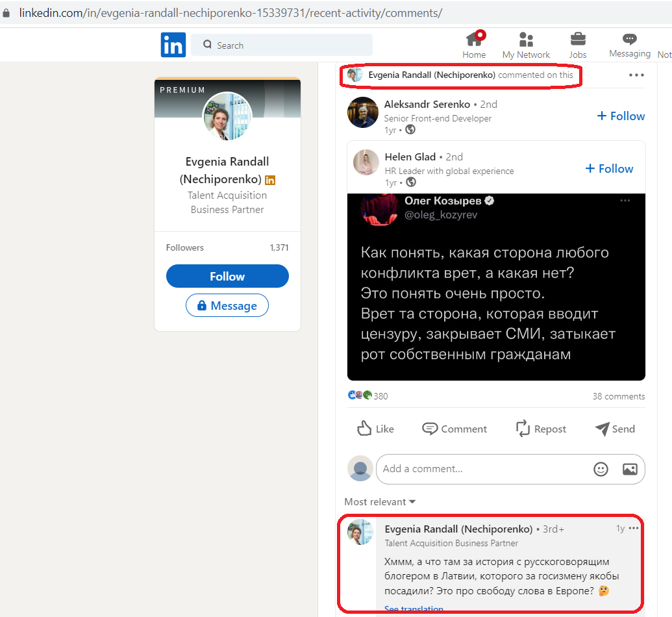This screenshot has height=617, width=672.
Task: Click the gold LinkedIn Premium badge icon
Action: coord(270,180)
